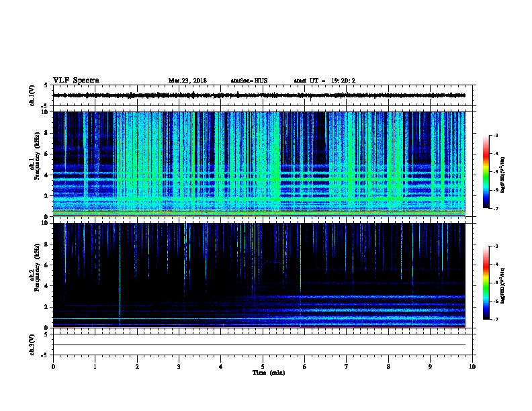Click the "5" tick on the ch.3(V) axis
This screenshot has width=532, height=411.
coord(46,334)
